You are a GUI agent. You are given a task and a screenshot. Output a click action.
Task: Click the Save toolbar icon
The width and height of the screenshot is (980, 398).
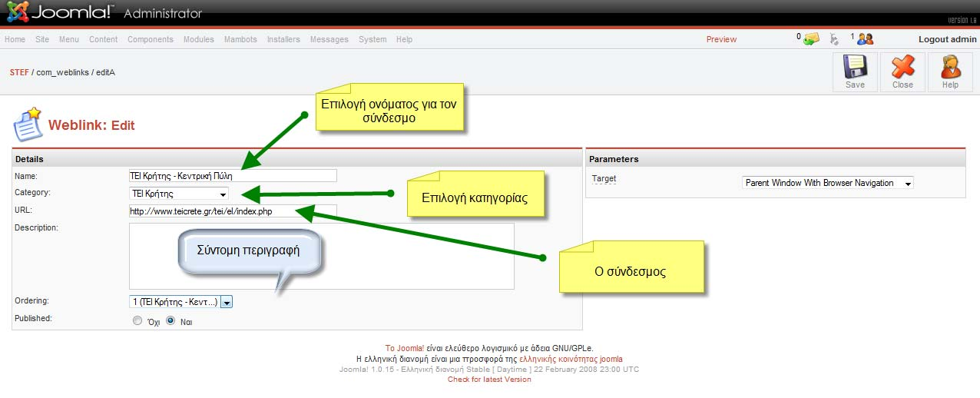click(x=855, y=72)
